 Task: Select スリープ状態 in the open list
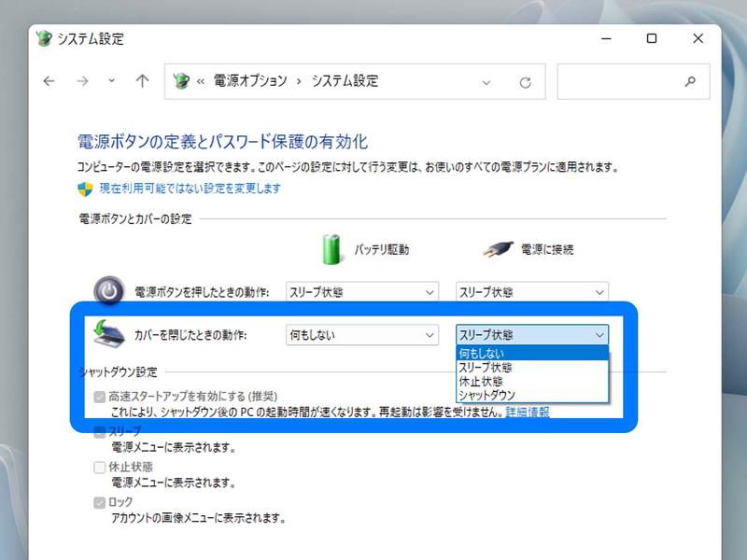(532, 367)
